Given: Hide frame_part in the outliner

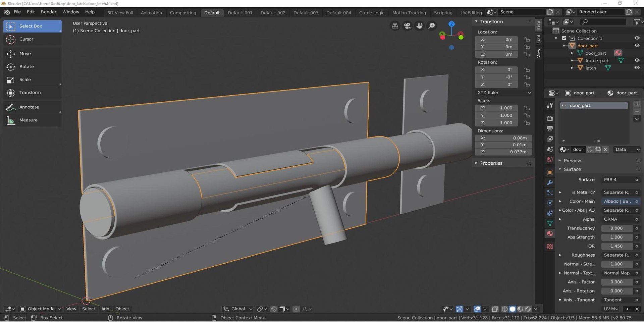Looking at the screenshot, I should tap(637, 60).
